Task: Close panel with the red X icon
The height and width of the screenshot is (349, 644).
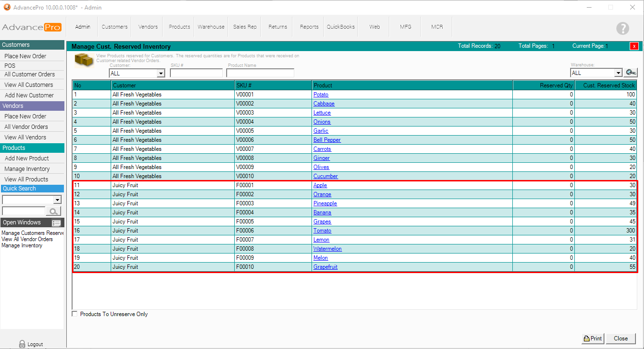Action: (634, 46)
